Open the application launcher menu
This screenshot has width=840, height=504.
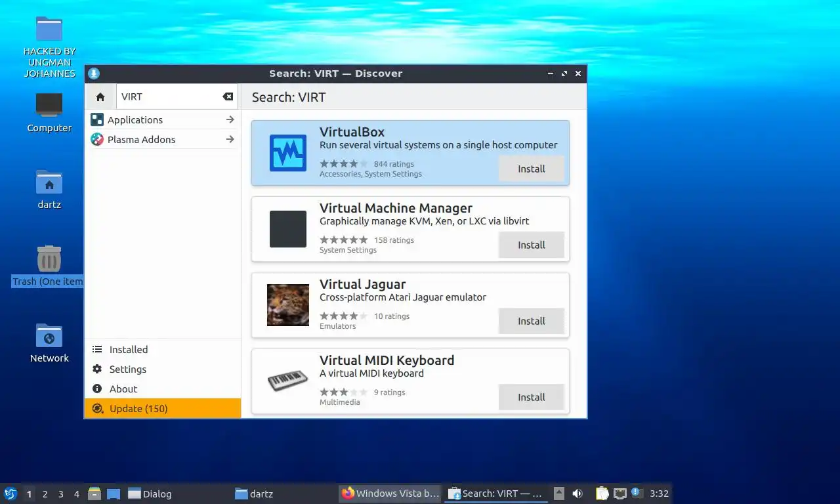[x=10, y=493]
